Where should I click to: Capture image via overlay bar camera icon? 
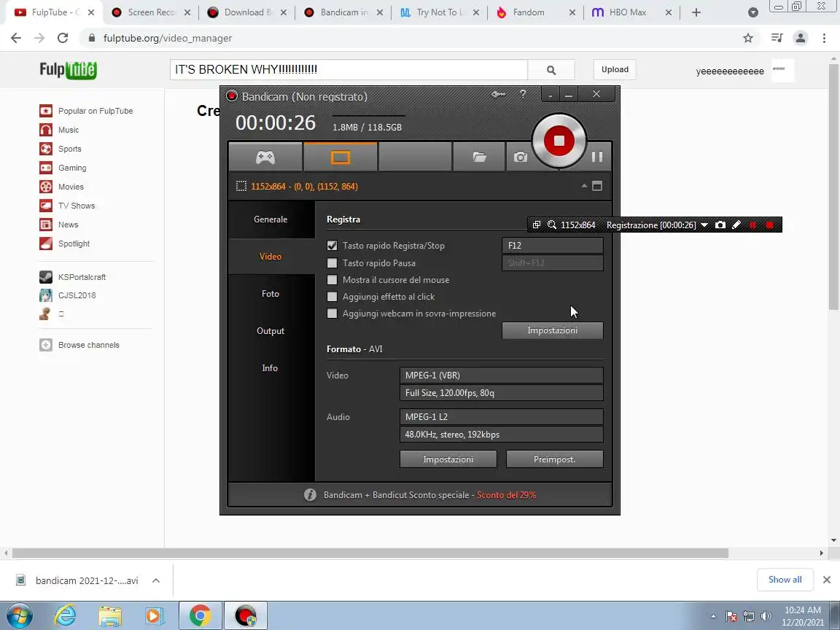720,225
